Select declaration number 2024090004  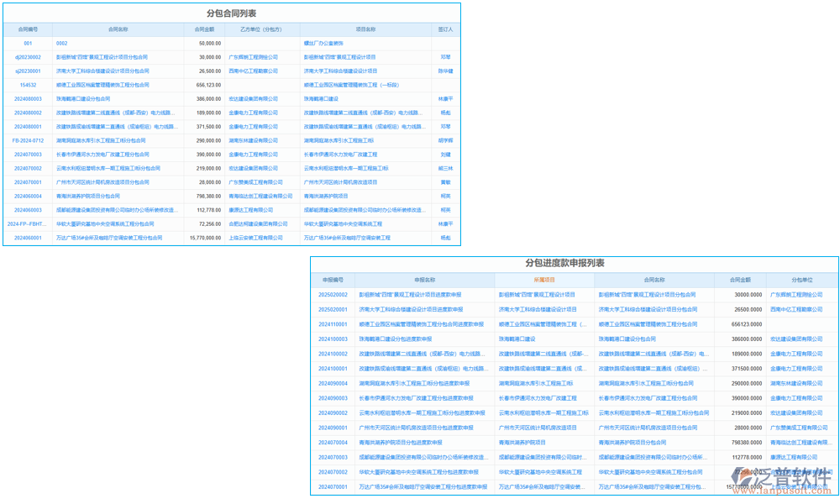pos(333,383)
